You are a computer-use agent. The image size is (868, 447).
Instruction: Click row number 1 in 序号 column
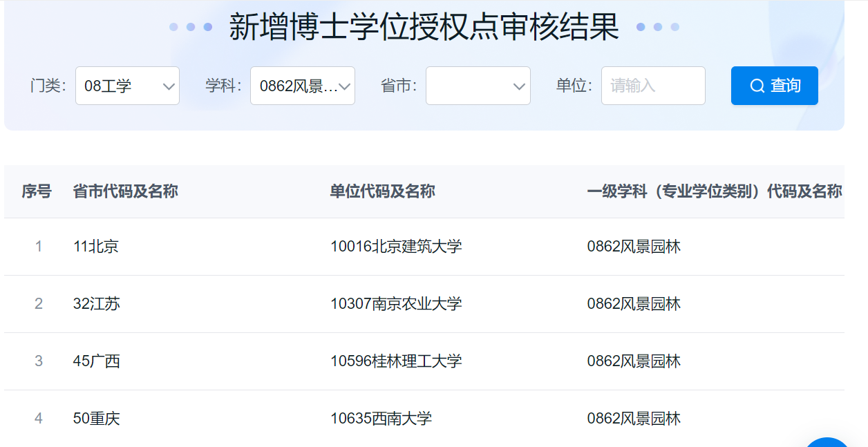tap(39, 246)
